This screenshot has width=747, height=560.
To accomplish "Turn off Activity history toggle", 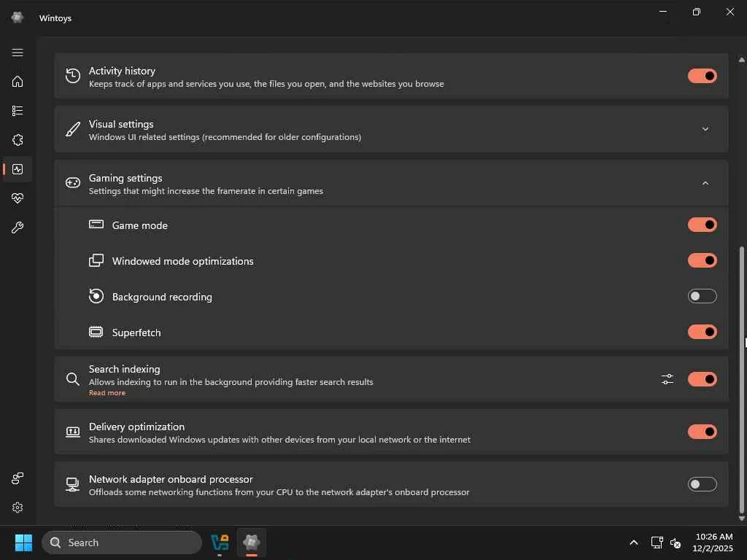I will 703,76.
